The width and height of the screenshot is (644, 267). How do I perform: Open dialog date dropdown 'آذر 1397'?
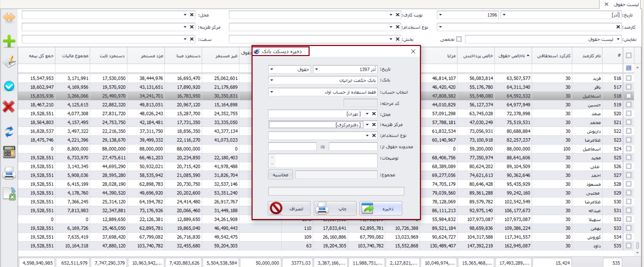tap(316, 69)
